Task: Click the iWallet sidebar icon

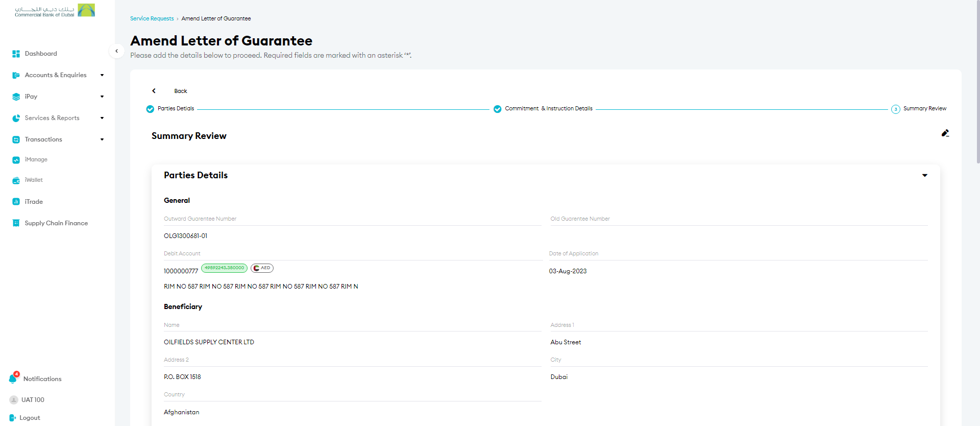Action: (x=16, y=180)
